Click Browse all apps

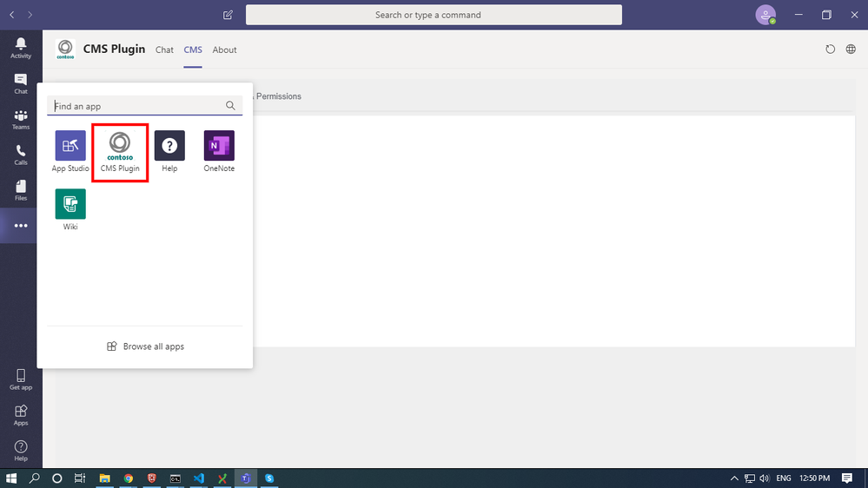[145, 346]
